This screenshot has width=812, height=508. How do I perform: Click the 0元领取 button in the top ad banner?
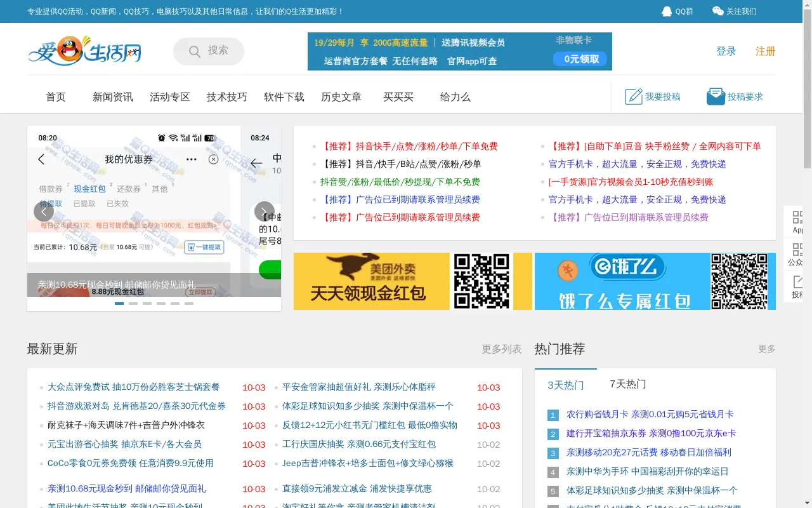coord(581,59)
